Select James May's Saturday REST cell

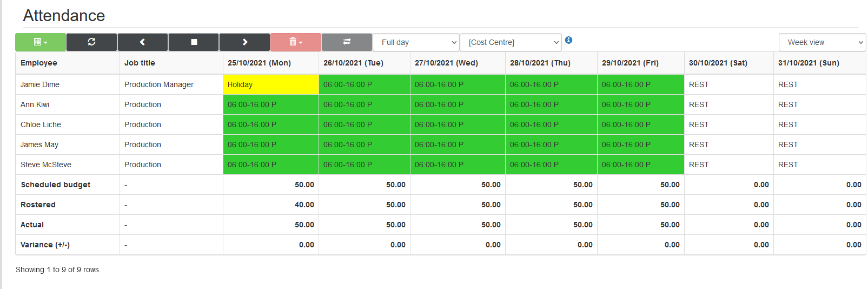729,144
